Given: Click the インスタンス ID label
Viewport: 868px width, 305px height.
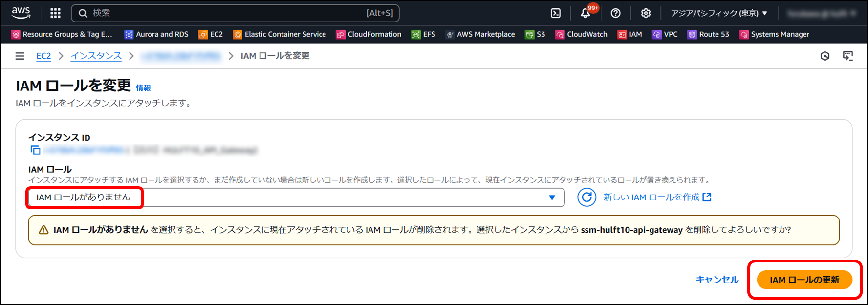Looking at the screenshot, I should pyautogui.click(x=59, y=138).
